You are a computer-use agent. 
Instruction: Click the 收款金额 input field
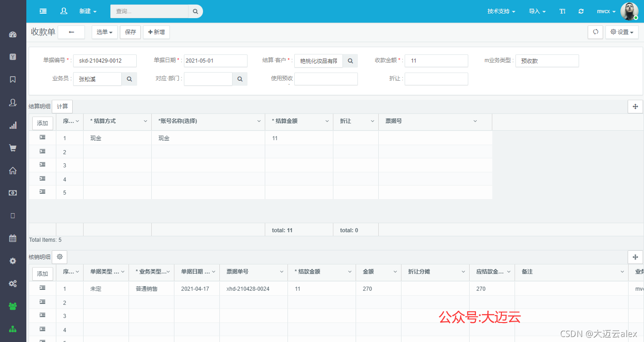436,61
